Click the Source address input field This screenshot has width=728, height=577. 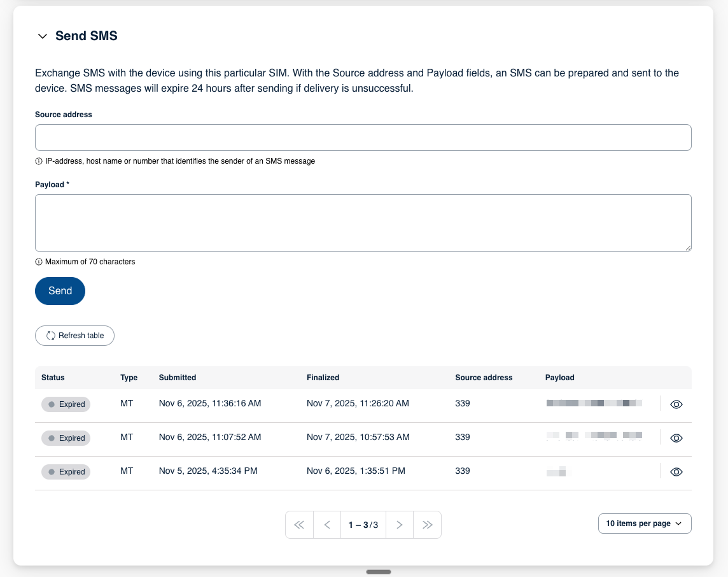pos(363,138)
